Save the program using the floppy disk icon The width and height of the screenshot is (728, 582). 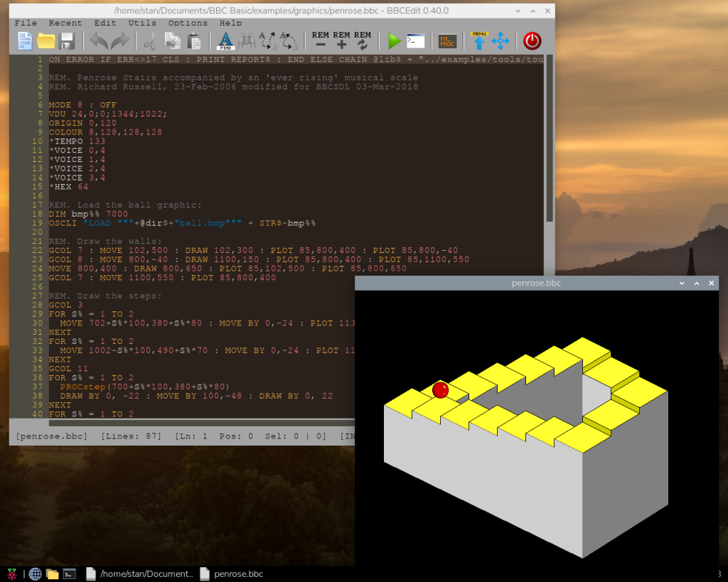(x=67, y=41)
